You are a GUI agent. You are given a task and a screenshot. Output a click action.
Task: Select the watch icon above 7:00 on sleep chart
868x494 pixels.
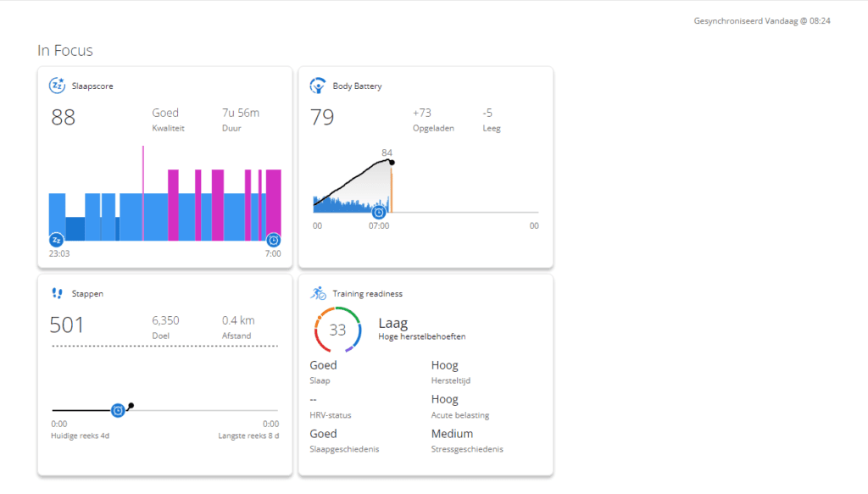pos(273,241)
